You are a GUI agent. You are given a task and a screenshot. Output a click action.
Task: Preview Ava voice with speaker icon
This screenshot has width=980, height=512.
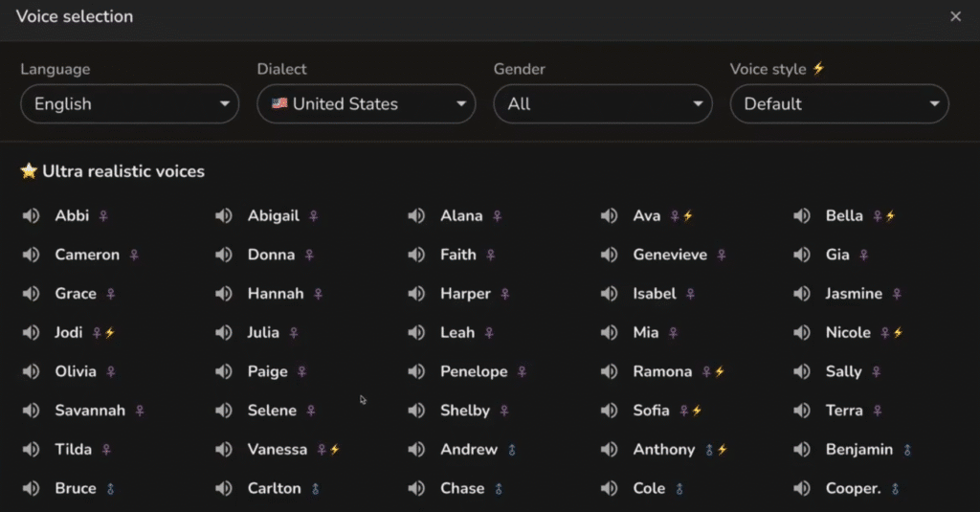pyautogui.click(x=609, y=215)
